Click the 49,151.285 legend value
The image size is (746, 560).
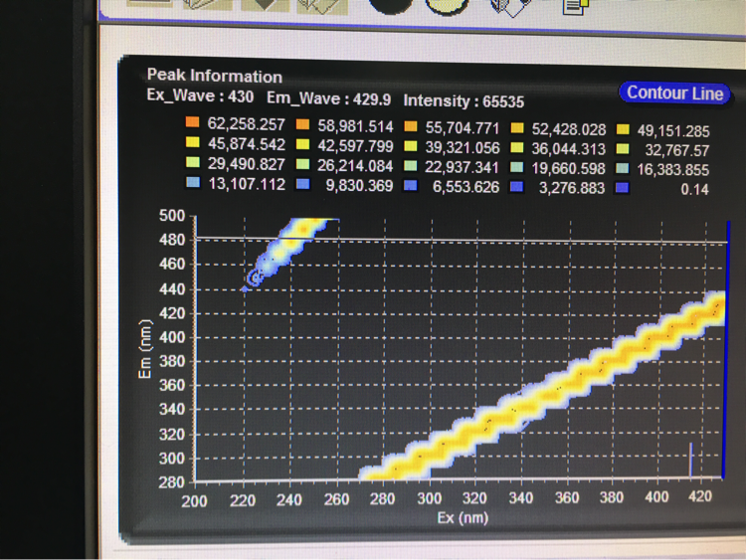pos(673,131)
